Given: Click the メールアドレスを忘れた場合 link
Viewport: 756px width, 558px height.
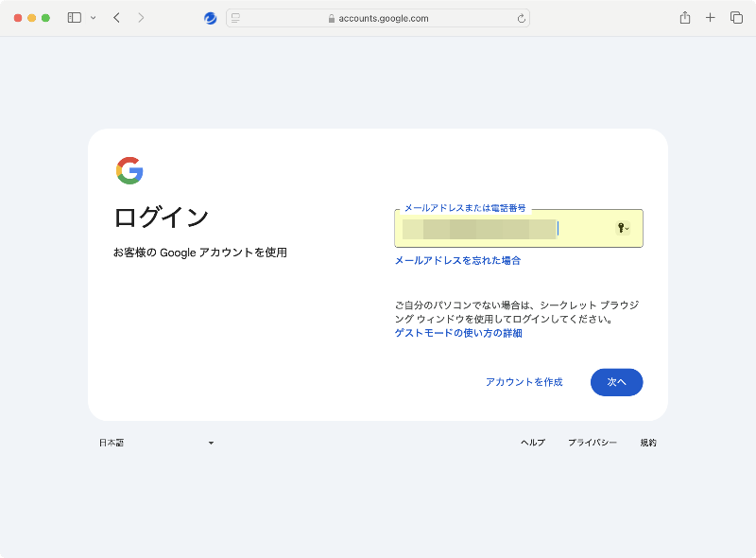Looking at the screenshot, I should [457, 261].
